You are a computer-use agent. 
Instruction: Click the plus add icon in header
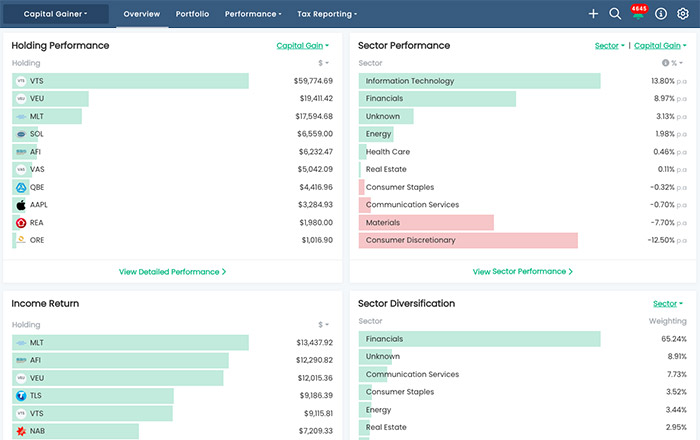[593, 14]
